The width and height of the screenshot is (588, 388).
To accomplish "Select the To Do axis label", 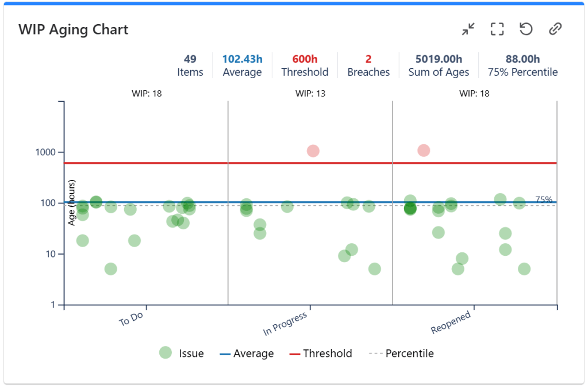I will 132,319.
